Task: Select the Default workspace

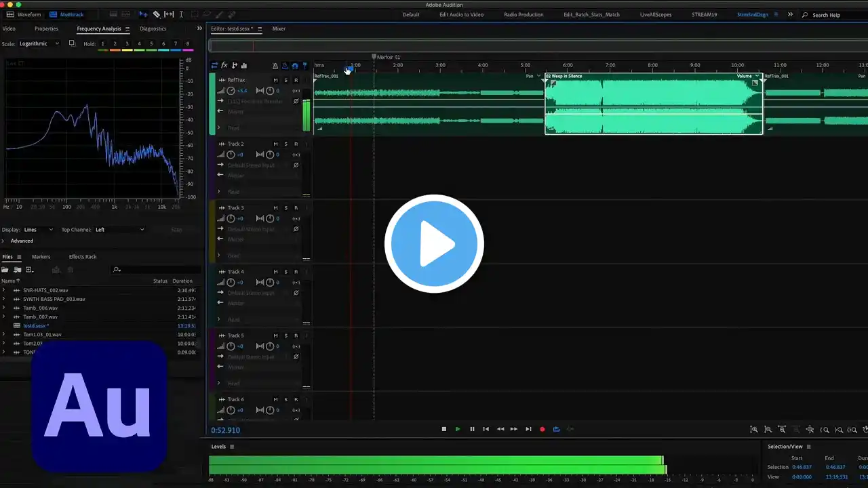Action: coord(411,14)
